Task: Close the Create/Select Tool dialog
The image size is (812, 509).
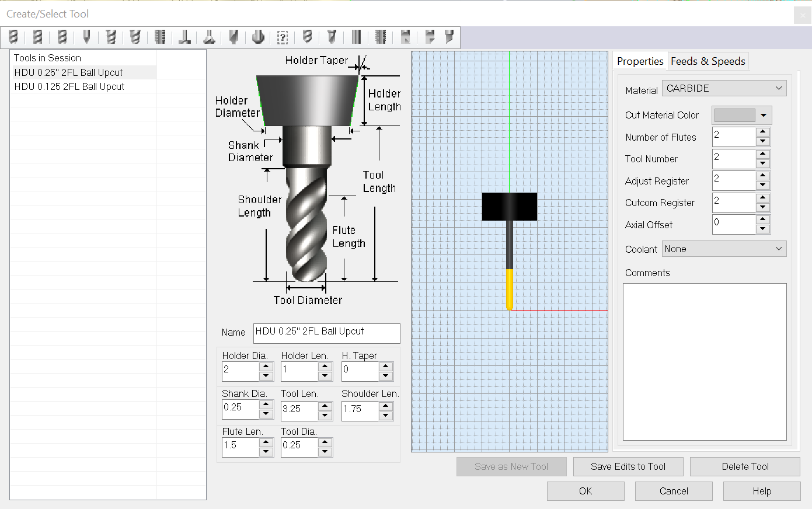Action: click(803, 15)
